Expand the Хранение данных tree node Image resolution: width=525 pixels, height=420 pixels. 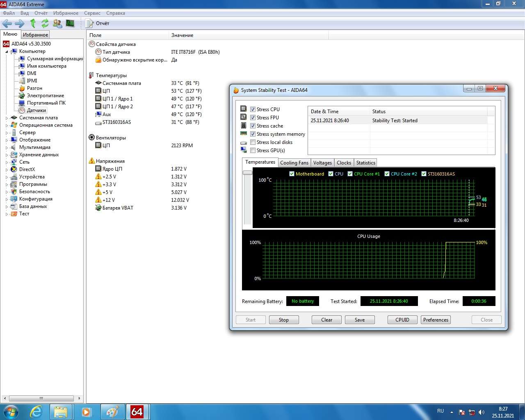click(7, 155)
